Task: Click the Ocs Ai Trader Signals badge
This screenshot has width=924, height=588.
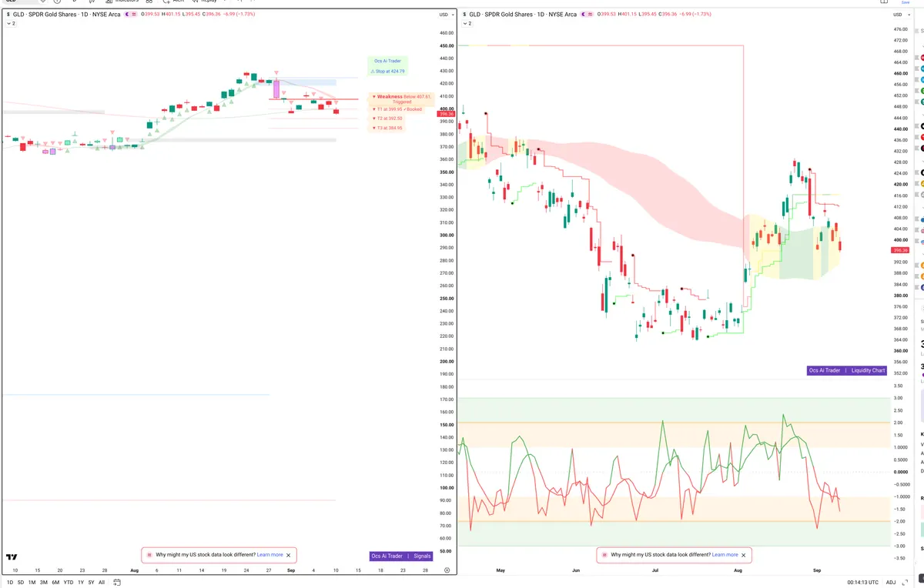Action: 401,556
